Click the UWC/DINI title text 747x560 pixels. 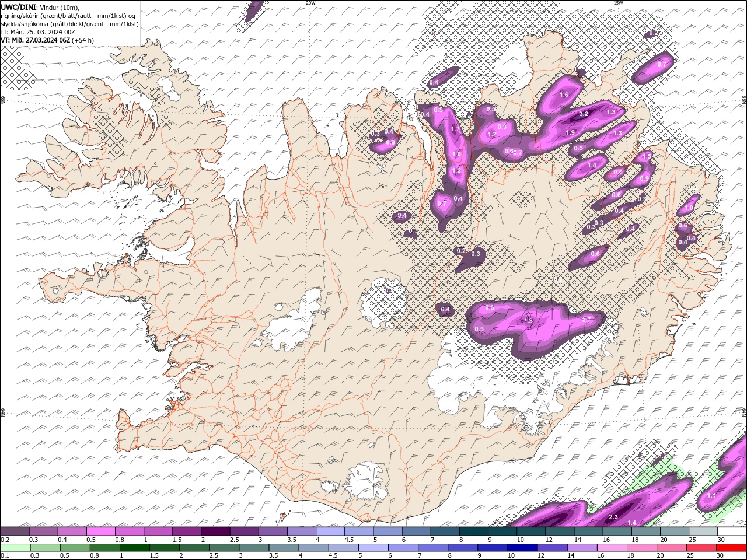pyautogui.click(x=19, y=6)
